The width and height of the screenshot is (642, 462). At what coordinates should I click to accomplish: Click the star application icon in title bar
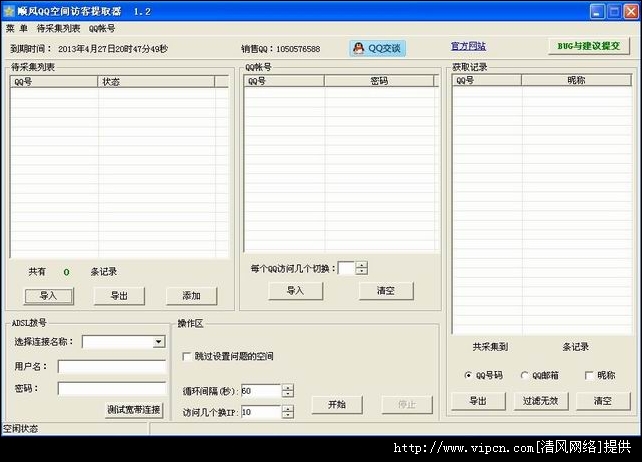pyautogui.click(x=9, y=11)
